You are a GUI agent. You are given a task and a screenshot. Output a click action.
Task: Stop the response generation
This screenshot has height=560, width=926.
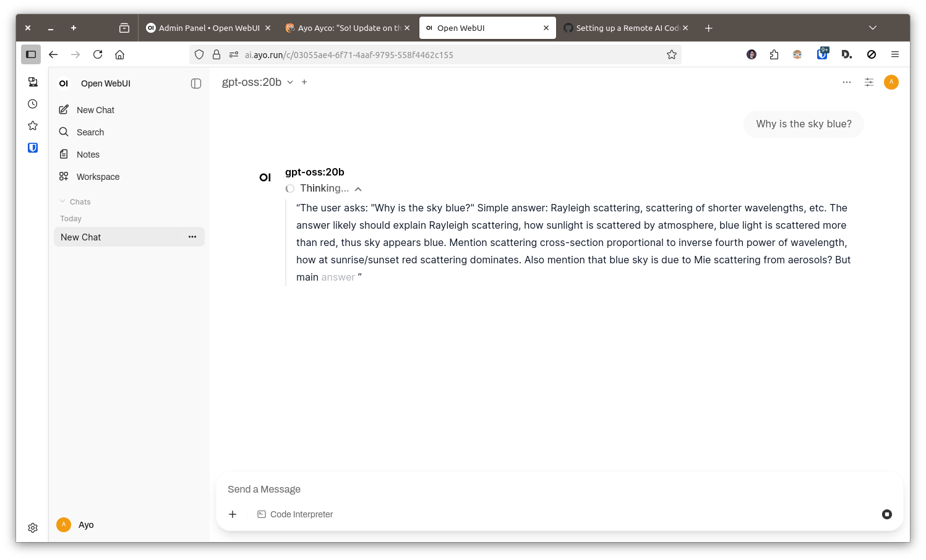(x=886, y=514)
